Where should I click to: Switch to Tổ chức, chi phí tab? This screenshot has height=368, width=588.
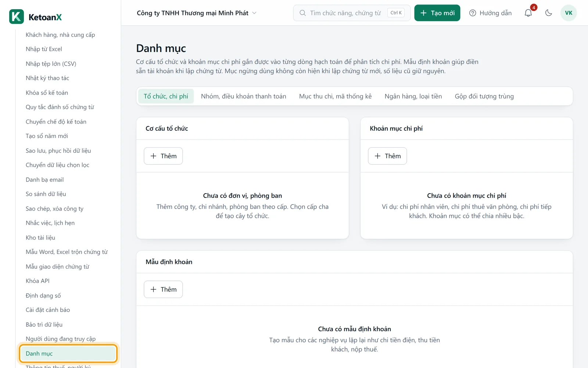pyautogui.click(x=166, y=96)
